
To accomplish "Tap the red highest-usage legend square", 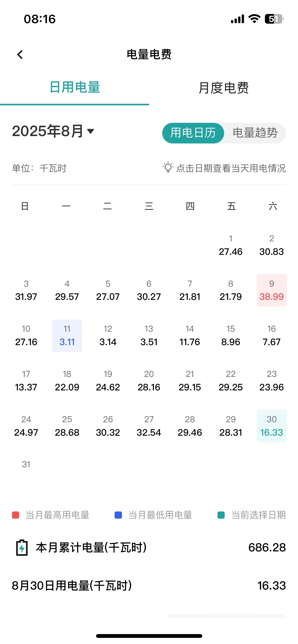I will [16, 515].
